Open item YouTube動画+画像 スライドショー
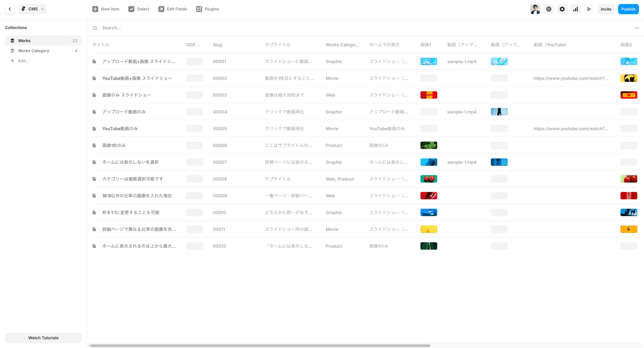The width and height of the screenshot is (644, 348). point(137,78)
